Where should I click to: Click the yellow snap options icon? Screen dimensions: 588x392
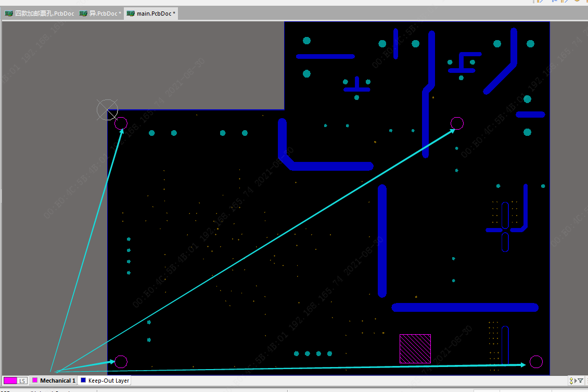[x=572, y=381]
